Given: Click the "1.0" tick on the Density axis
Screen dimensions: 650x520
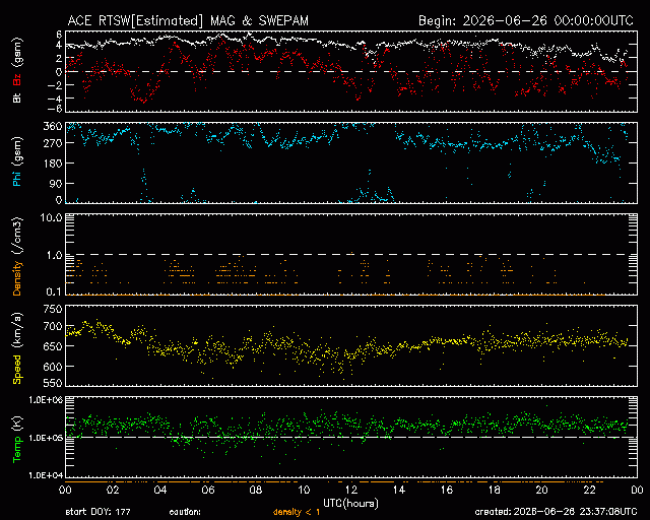Looking at the screenshot, I should [x=54, y=255].
